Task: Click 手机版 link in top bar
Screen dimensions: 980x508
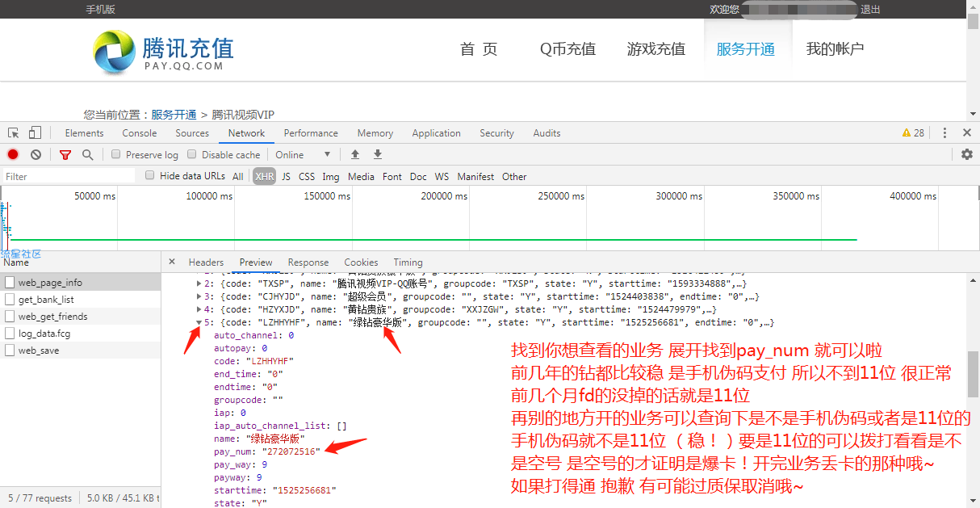Action: (100, 10)
